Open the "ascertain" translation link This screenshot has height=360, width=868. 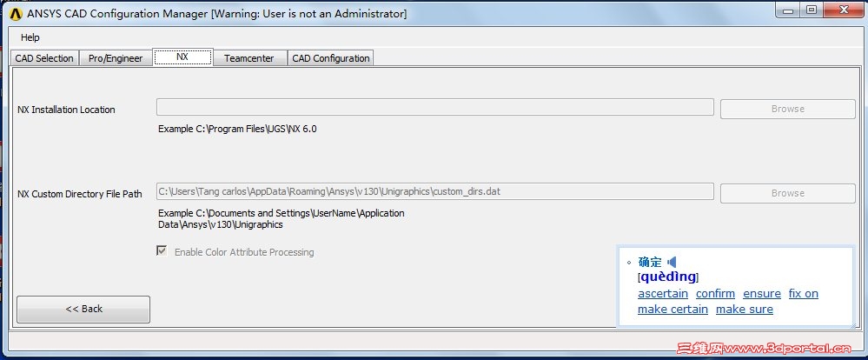pos(662,294)
